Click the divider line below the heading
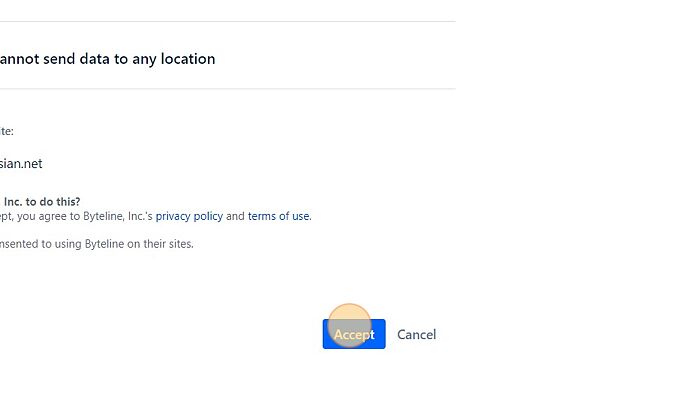Viewport: 700px width, 394px height. (228, 88)
